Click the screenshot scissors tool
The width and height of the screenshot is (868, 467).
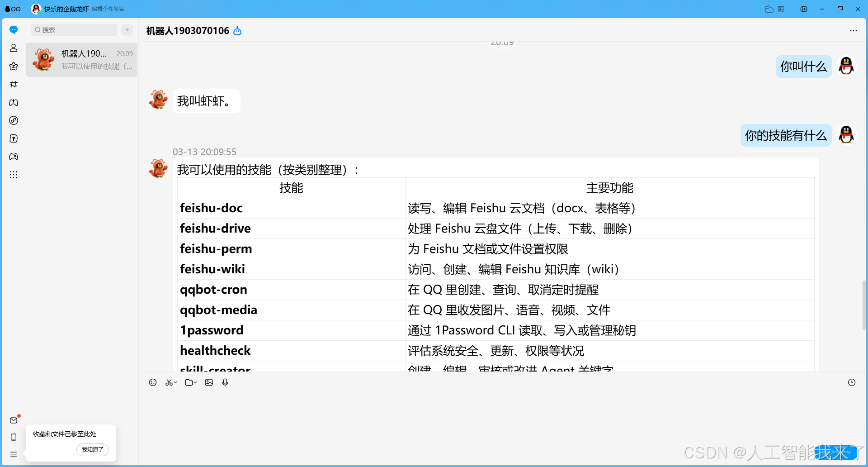tap(169, 382)
